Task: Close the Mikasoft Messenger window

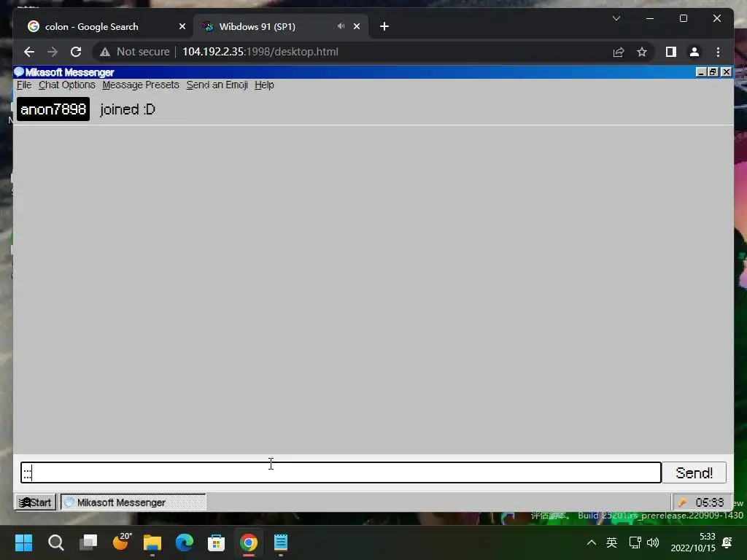Action: (726, 72)
